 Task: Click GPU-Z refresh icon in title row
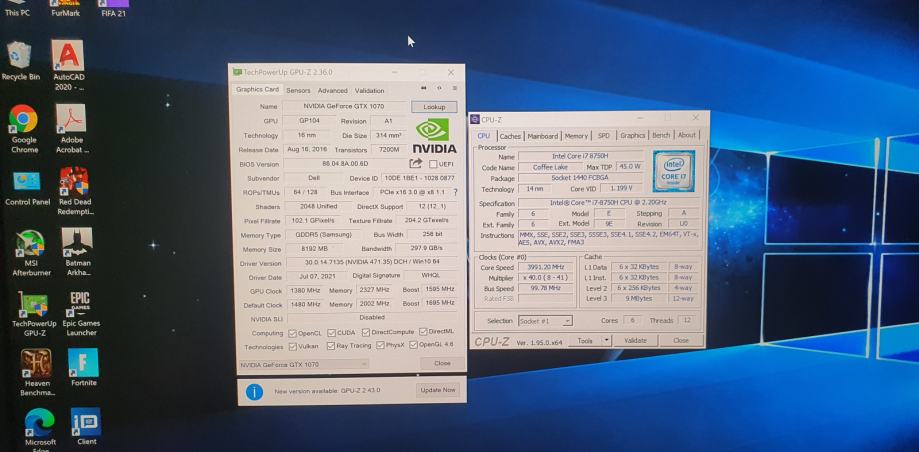click(439, 88)
